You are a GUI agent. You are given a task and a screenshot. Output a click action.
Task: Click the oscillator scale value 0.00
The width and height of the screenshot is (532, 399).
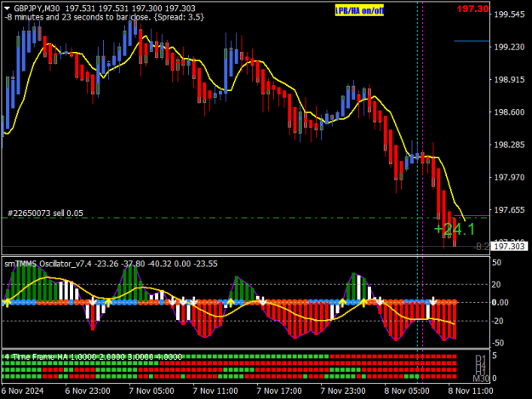500,302
